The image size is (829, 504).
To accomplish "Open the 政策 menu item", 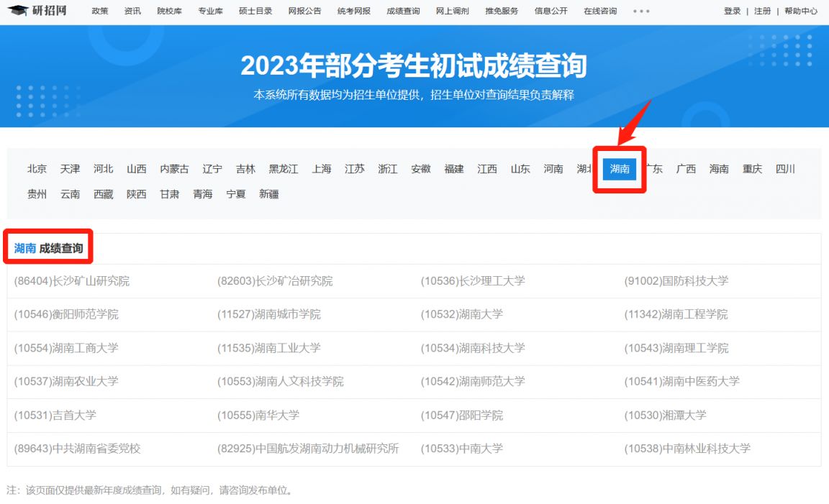I will [100, 11].
